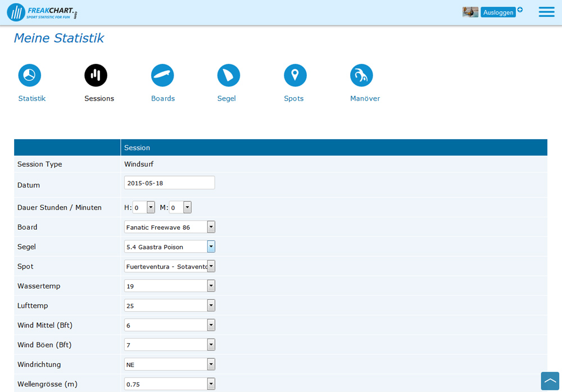Open the Sessions bar chart icon
The height and width of the screenshot is (392, 562).
coord(96,75)
